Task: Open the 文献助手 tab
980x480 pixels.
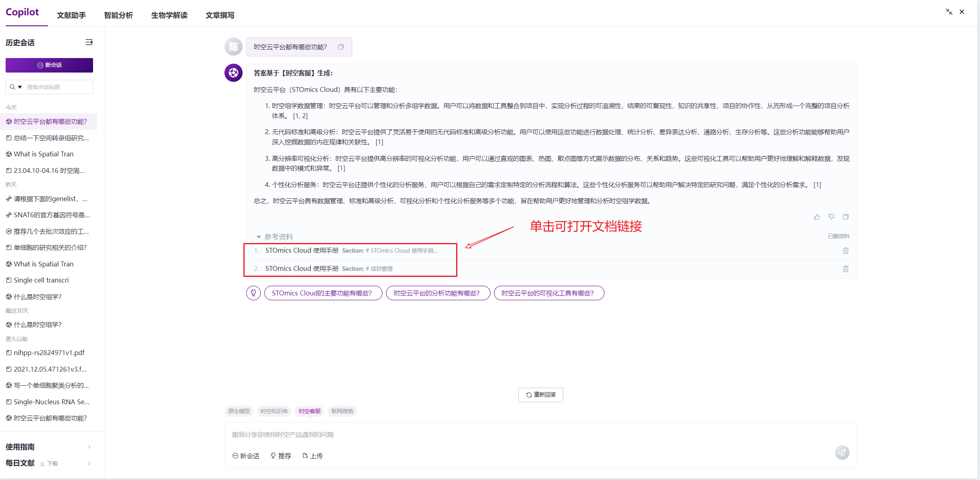Action: click(71, 15)
